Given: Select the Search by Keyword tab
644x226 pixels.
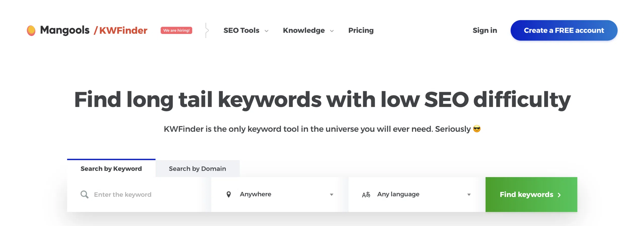Looking at the screenshot, I should pyautogui.click(x=111, y=168).
